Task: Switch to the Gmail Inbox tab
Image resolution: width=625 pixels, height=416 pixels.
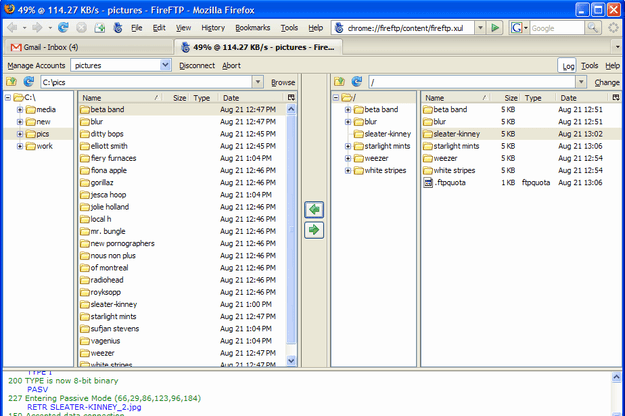Action: point(88,47)
